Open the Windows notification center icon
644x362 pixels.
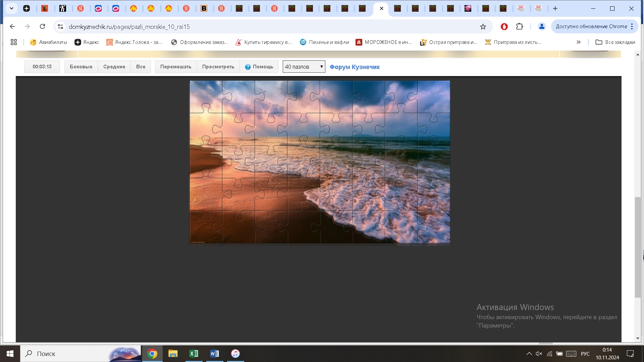tap(630, 354)
